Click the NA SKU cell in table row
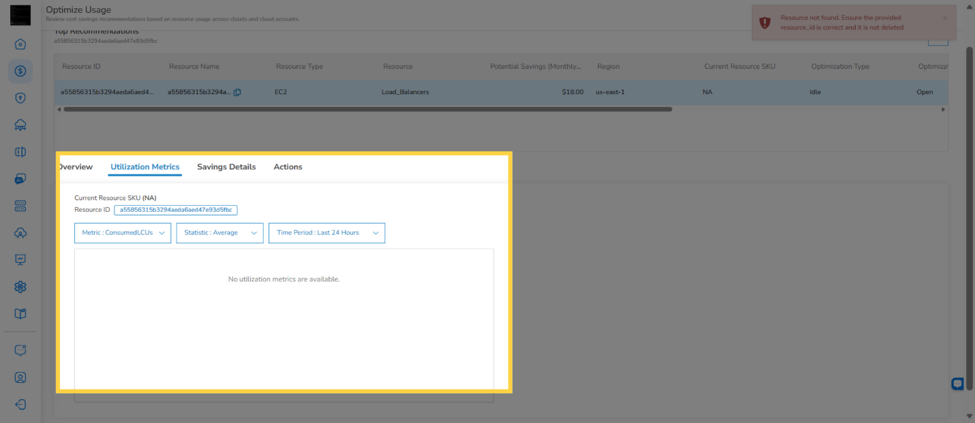This screenshot has height=423, width=975. click(707, 92)
